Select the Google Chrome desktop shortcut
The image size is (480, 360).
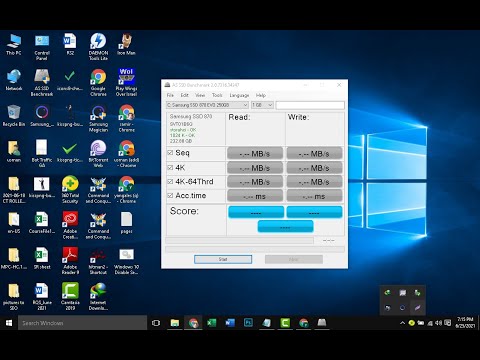click(x=98, y=82)
